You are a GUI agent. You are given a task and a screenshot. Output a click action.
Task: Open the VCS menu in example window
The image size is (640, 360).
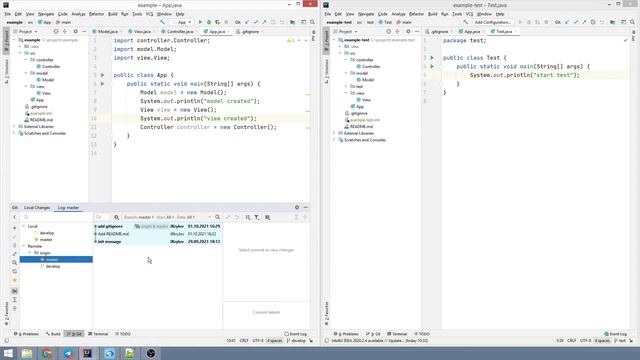coord(149,14)
